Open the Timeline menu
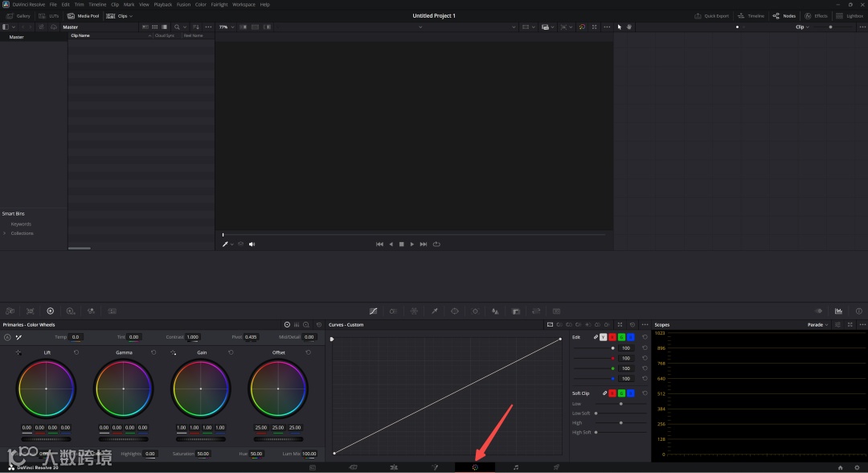The image size is (868, 473). point(97,5)
